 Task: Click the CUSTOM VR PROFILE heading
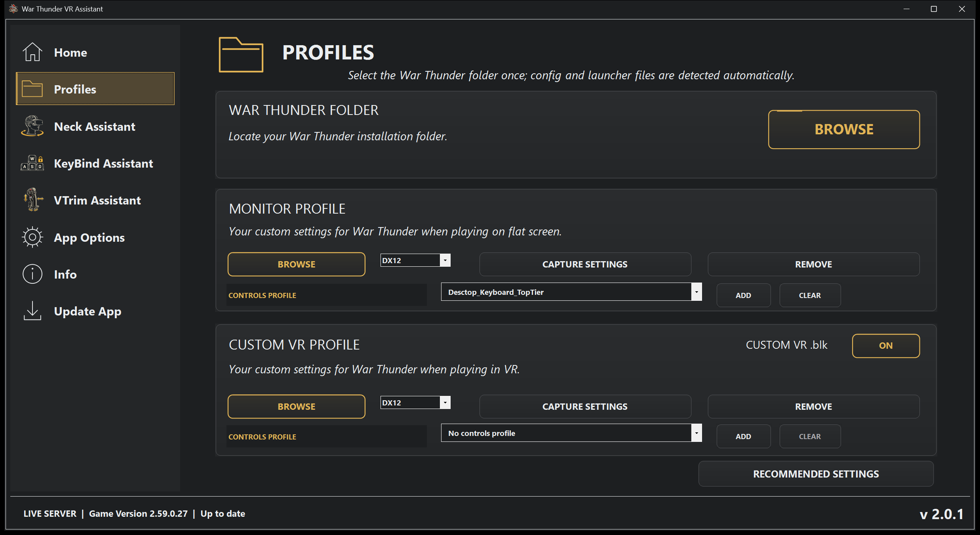[x=294, y=345]
